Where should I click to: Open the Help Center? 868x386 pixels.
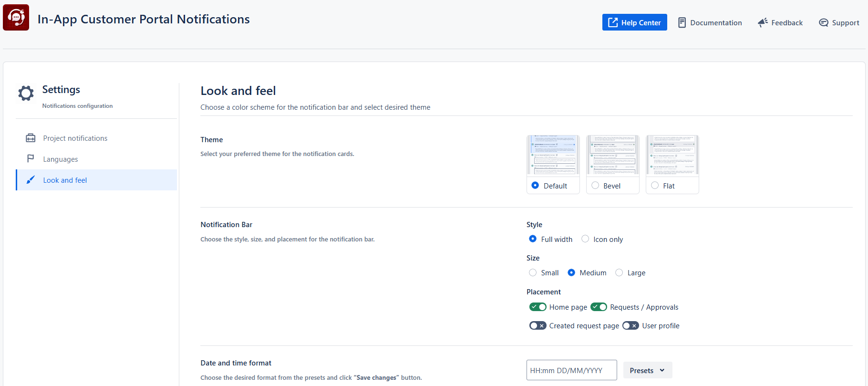[635, 22]
